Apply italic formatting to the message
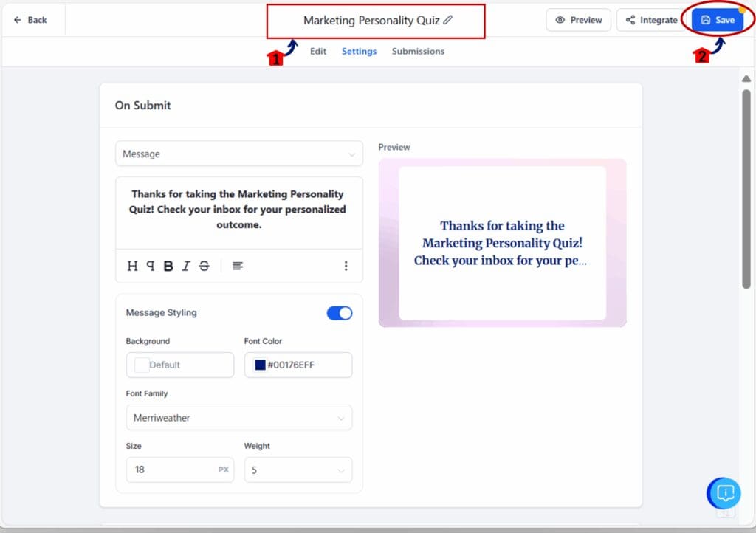Screen dimensions: 756x533 point(185,265)
